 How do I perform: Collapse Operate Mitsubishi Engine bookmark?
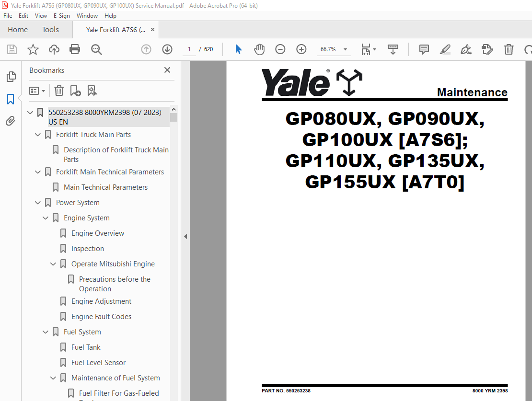(53, 264)
